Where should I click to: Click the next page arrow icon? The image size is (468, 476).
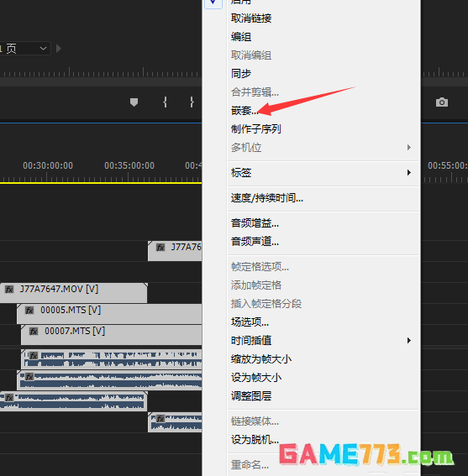pos(59,49)
